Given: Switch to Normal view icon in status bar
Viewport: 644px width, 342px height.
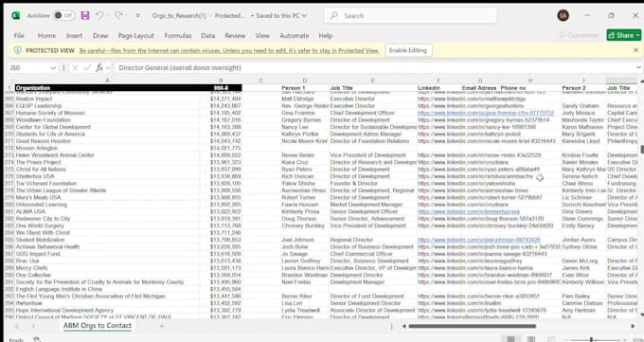Looking at the screenshot, I should coord(510,339).
